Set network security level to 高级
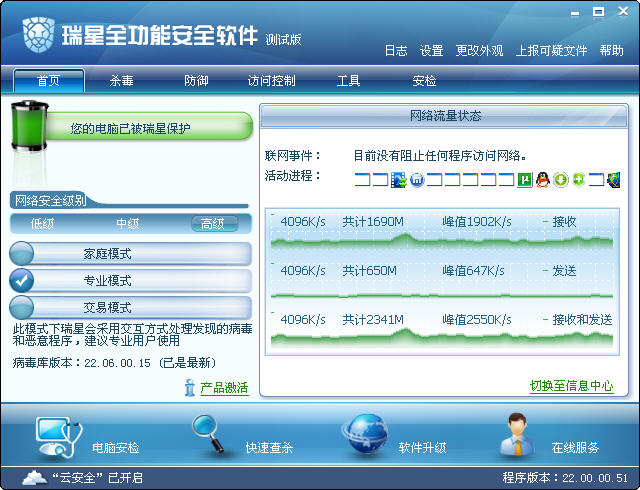The height and width of the screenshot is (490, 640). 214,224
